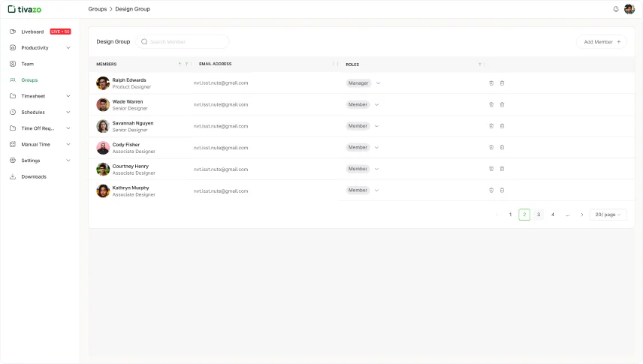Click the Members column filter icon
This screenshot has width=643, height=364.
coord(186,65)
